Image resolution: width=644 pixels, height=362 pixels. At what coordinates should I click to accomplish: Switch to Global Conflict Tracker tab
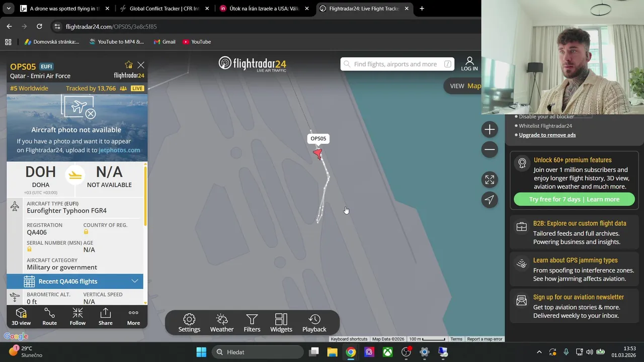coord(164,9)
